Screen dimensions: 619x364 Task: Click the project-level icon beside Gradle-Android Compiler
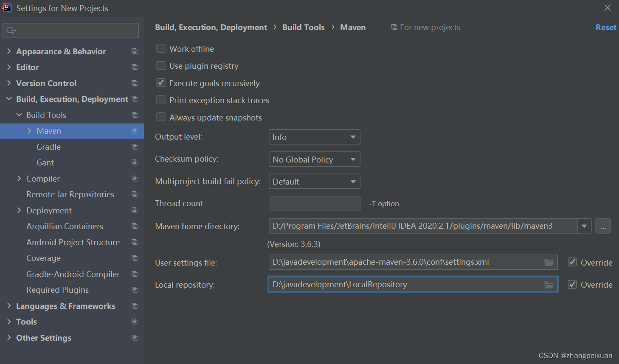point(135,274)
